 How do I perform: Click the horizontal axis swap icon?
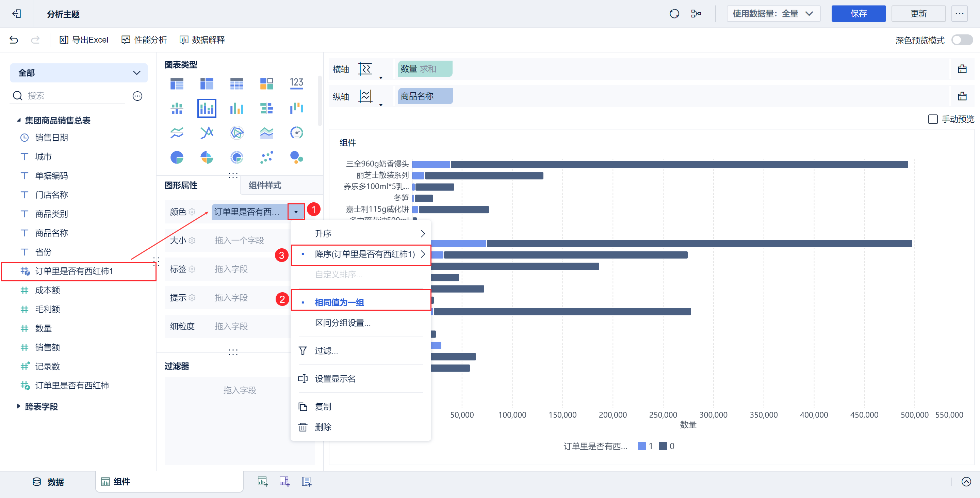tap(365, 69)
